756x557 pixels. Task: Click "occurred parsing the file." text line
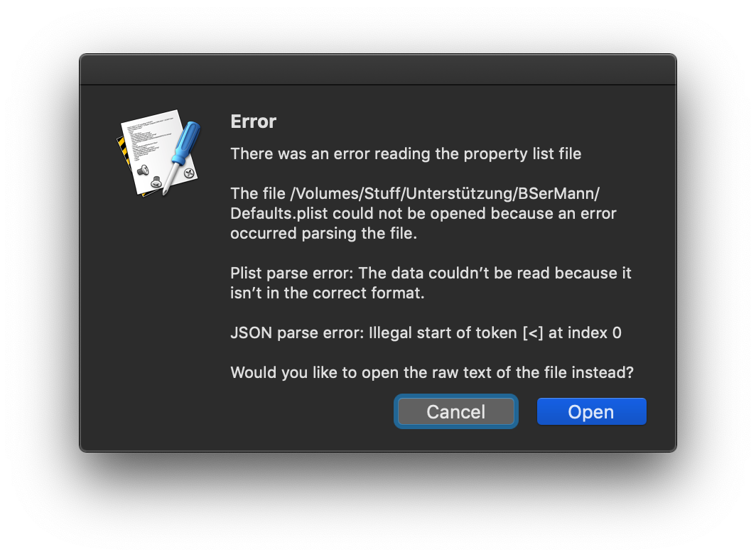pos(323,233)
